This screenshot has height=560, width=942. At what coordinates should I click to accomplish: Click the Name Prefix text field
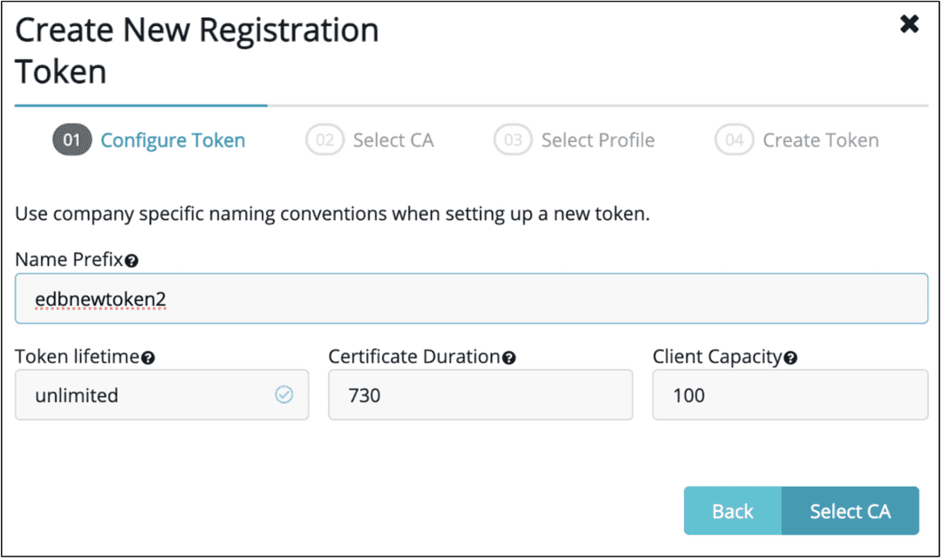(x=471, y=297)
